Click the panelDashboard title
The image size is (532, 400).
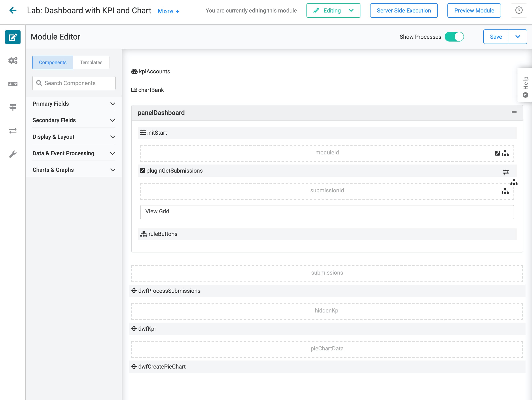161,113
